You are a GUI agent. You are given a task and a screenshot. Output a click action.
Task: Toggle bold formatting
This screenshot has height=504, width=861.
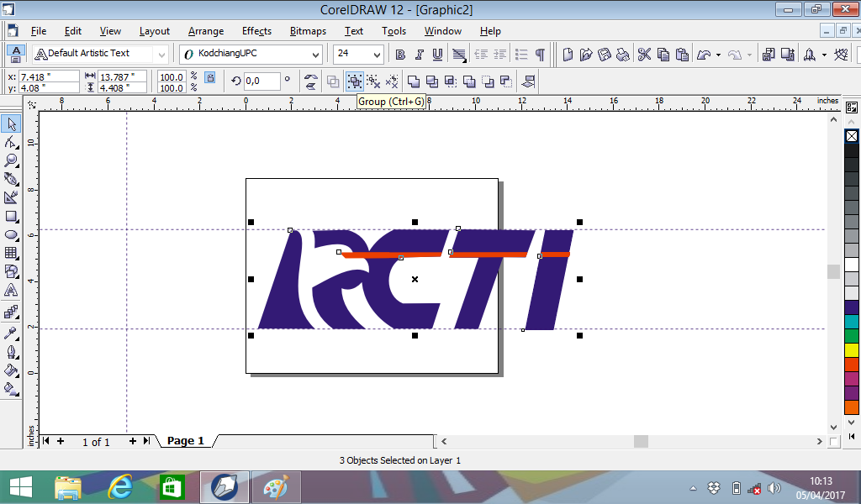click(x=400, y=53)
